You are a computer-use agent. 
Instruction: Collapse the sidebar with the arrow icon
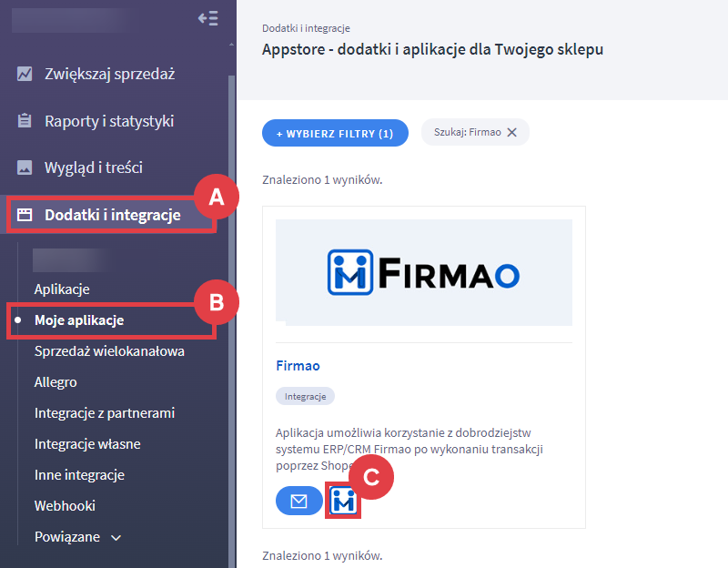(208, 18)
